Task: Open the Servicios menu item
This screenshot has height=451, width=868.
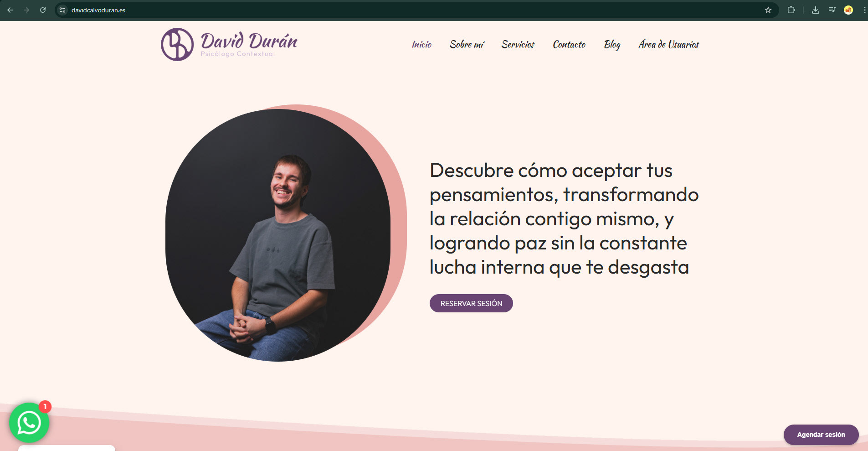Action: coord(518,45)
